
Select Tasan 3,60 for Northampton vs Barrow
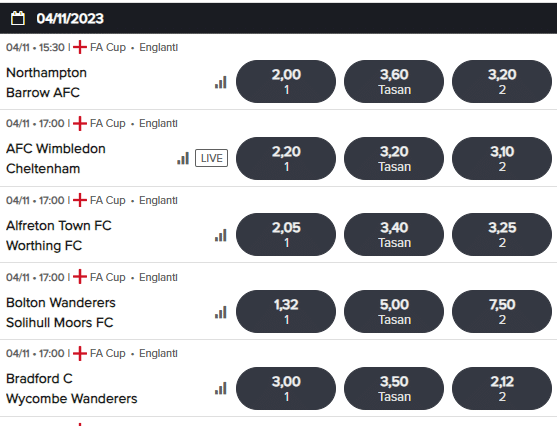pyautogui.click(x=394, y=81)
